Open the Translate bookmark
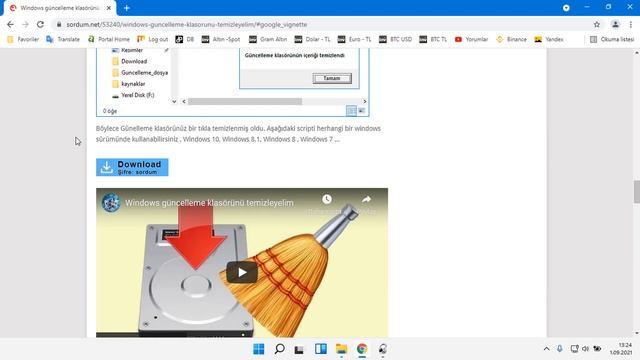Image resolution: width=640 pixels, height=360 pixels. 63,39
